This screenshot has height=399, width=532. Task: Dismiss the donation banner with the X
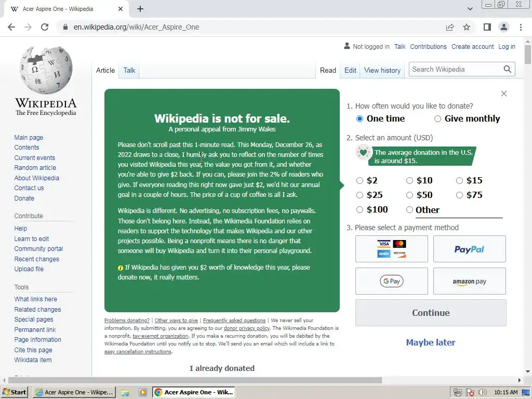click(x=504, y=94)
